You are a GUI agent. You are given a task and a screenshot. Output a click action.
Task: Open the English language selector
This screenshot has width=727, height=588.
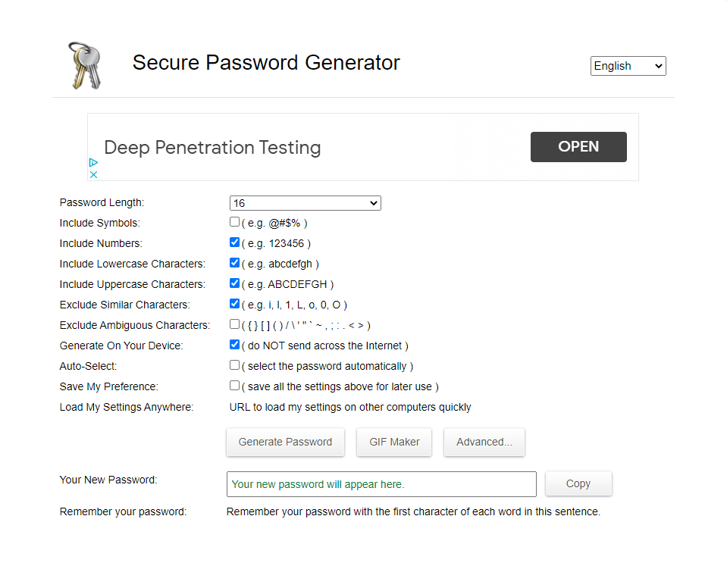628,66
